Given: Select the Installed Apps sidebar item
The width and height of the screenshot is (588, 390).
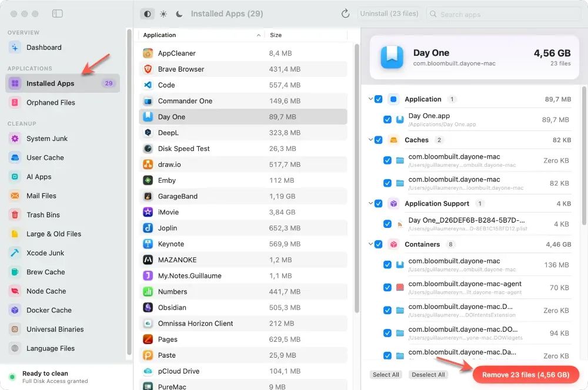Looking at the screenshot, I should coord(63,83).
